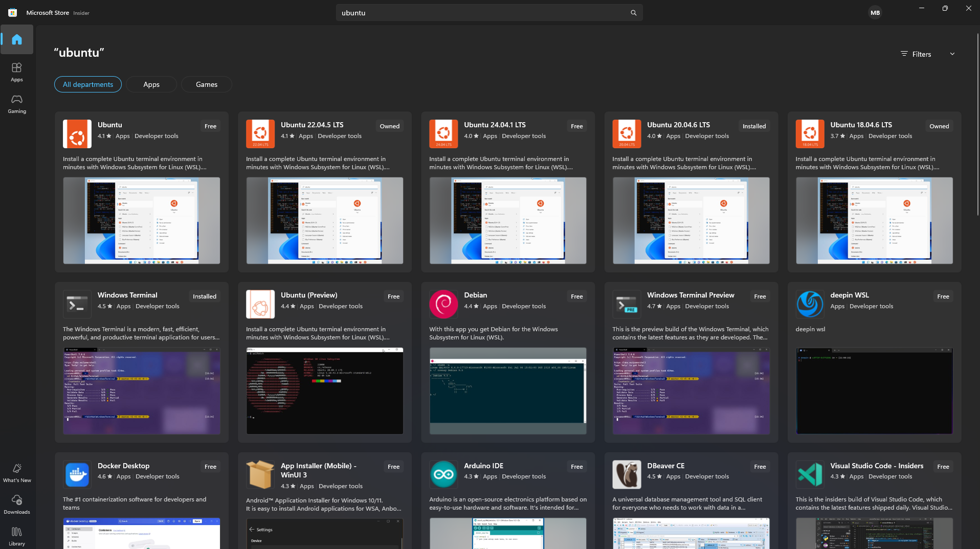Click the App Installer (Mobile) - WinUI 3 title
980x549 pixels.
(319, 470)
